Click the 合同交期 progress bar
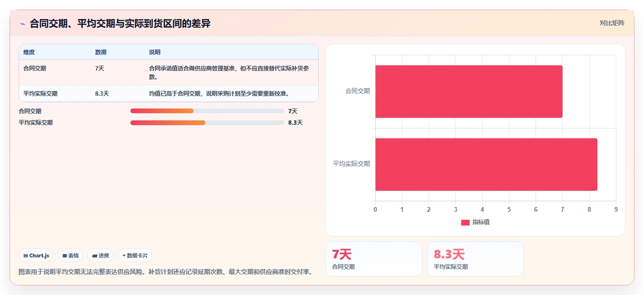 (x=207, y=111)
